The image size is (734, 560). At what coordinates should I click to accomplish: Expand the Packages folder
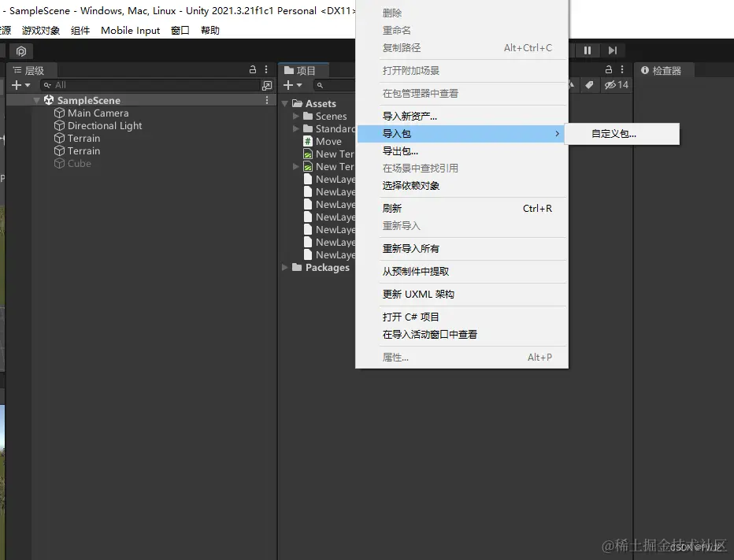click(284, 267)
